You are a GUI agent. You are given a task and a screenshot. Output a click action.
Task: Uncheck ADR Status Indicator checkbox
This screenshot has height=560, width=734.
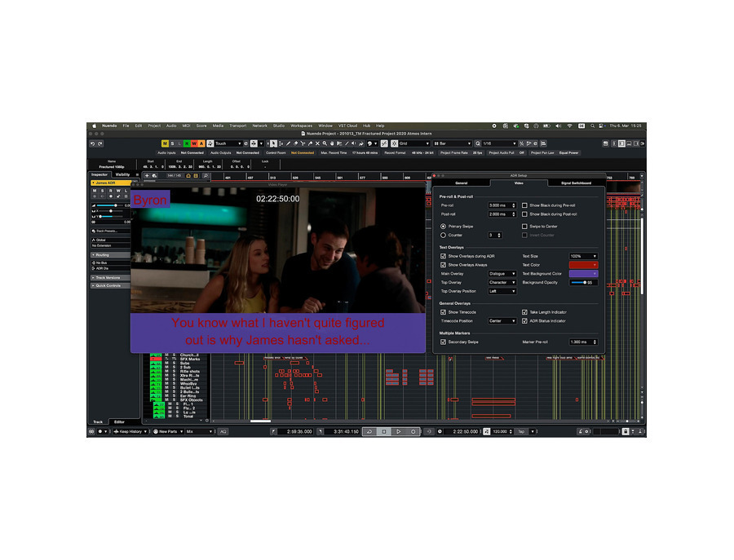coord(524,321)
